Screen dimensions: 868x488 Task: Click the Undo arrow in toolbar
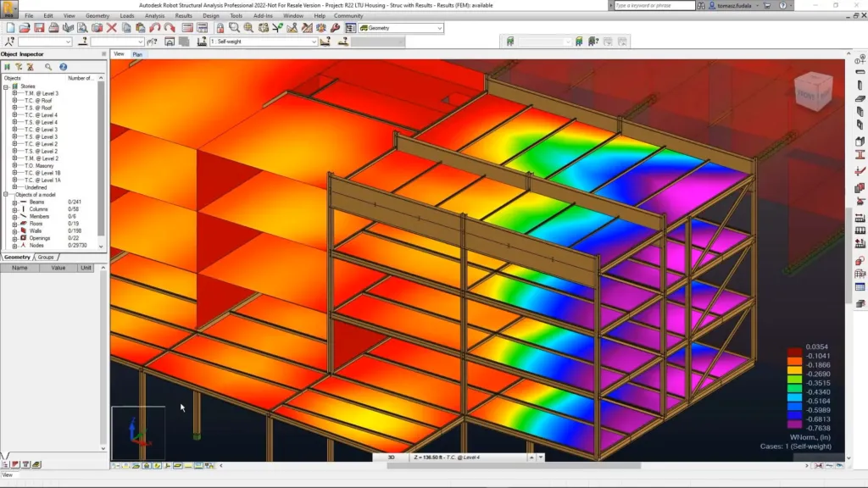click(x=155, y=28)
